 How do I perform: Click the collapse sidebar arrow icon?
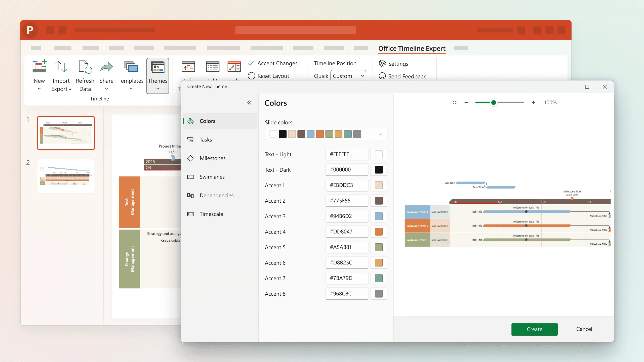point(250,103)
